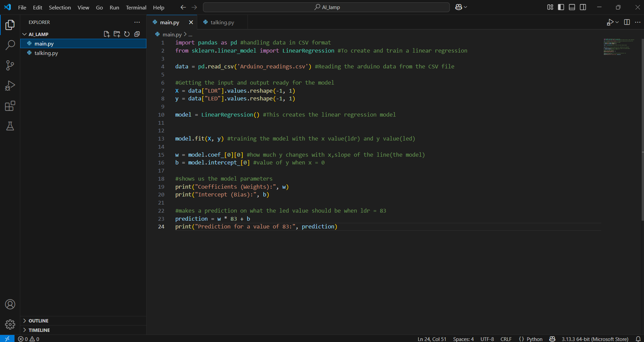Go back in navigation history
Screen dimensions: 644x342
(183, 7)
